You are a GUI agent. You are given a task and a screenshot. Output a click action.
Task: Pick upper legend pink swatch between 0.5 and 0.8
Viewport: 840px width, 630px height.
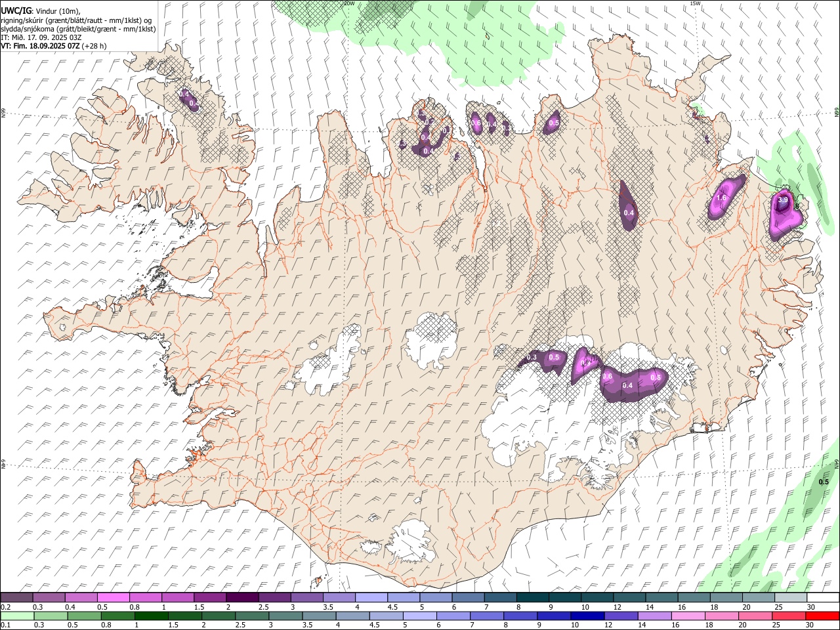click(113, 597)
